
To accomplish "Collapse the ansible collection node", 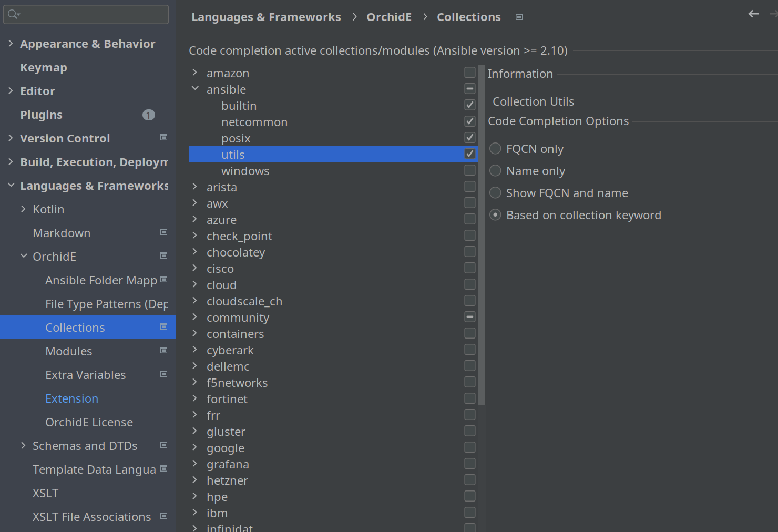I will (195, 88).
